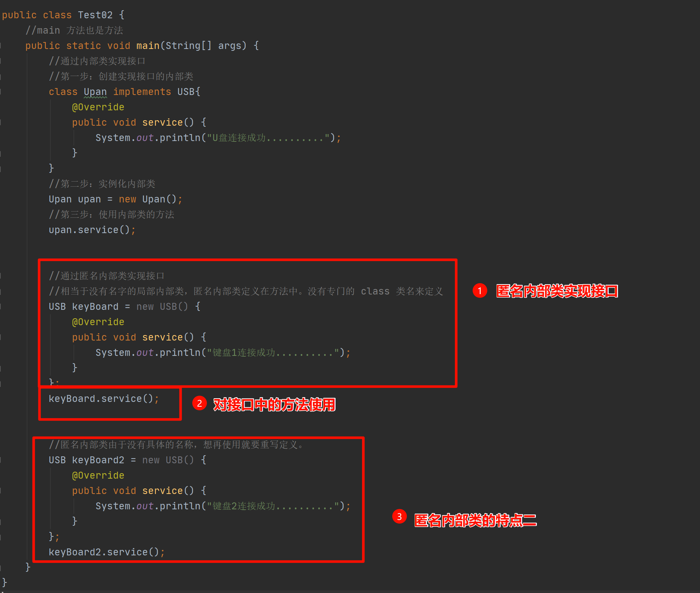
Task: Click the underlined Upan class name declaration
Action: [95, 92]
